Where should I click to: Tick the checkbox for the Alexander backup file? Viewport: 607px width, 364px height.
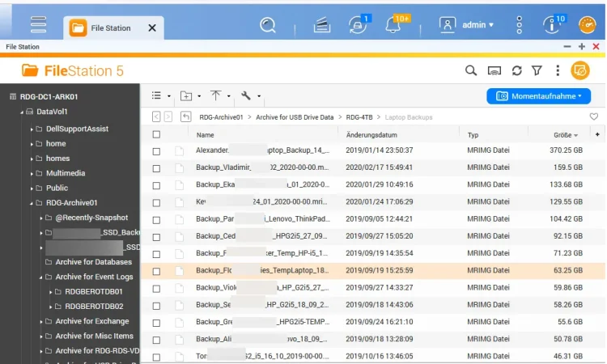[156, 150]
